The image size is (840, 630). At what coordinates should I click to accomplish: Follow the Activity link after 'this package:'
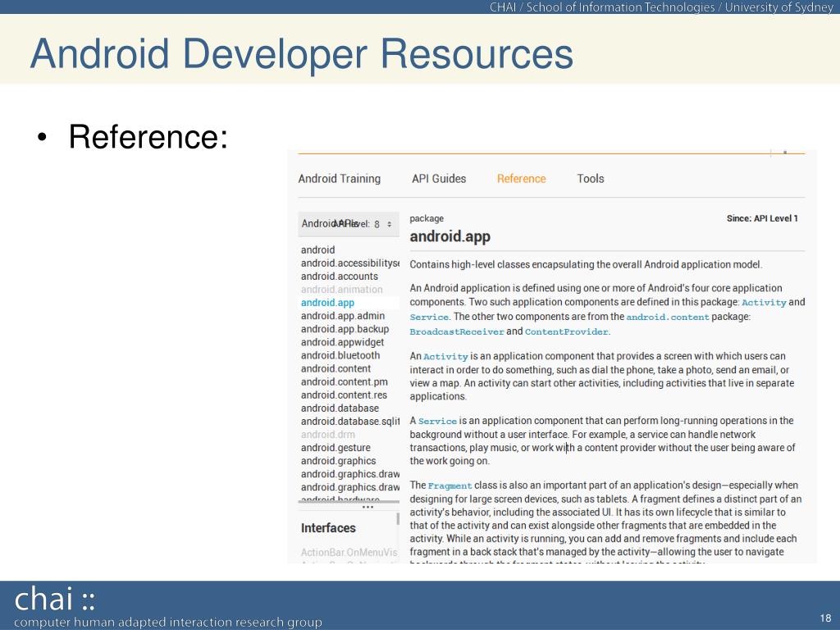pos(764,303)
